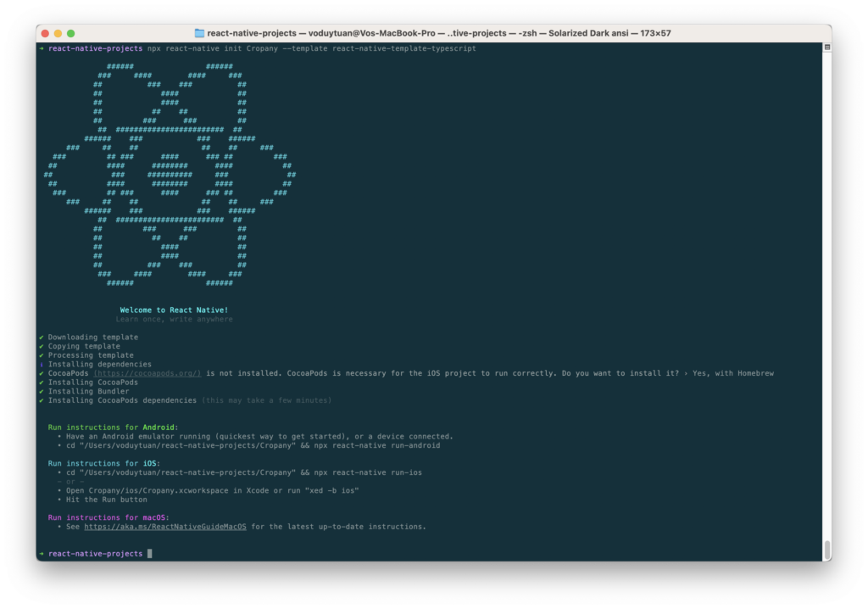Click the 'Installing CocoaPods' line
The width and height of the screenshot is (868, 609).
93,383
